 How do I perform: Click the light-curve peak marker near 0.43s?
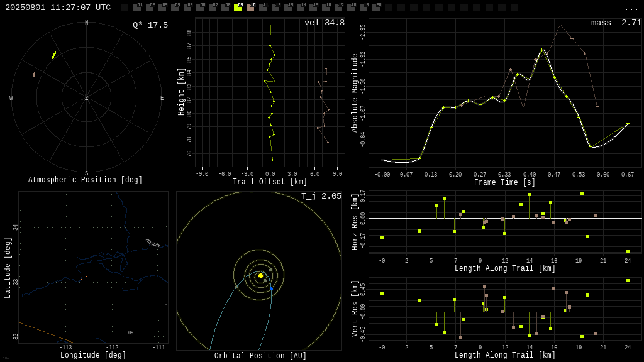point(542,50)
